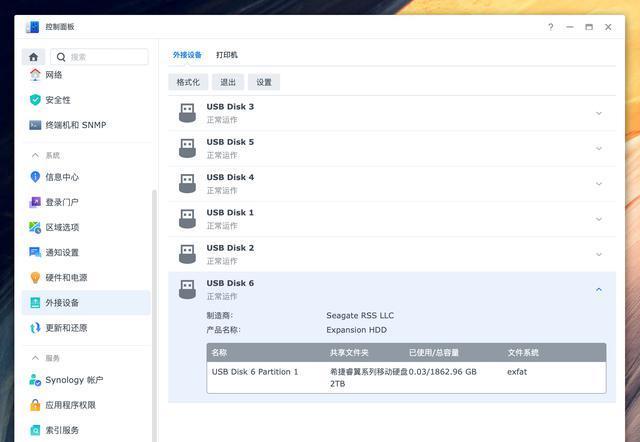The image size is (640, 442).
Task: Open 区域选项 regional icon
Action: [x=35, y=227]
